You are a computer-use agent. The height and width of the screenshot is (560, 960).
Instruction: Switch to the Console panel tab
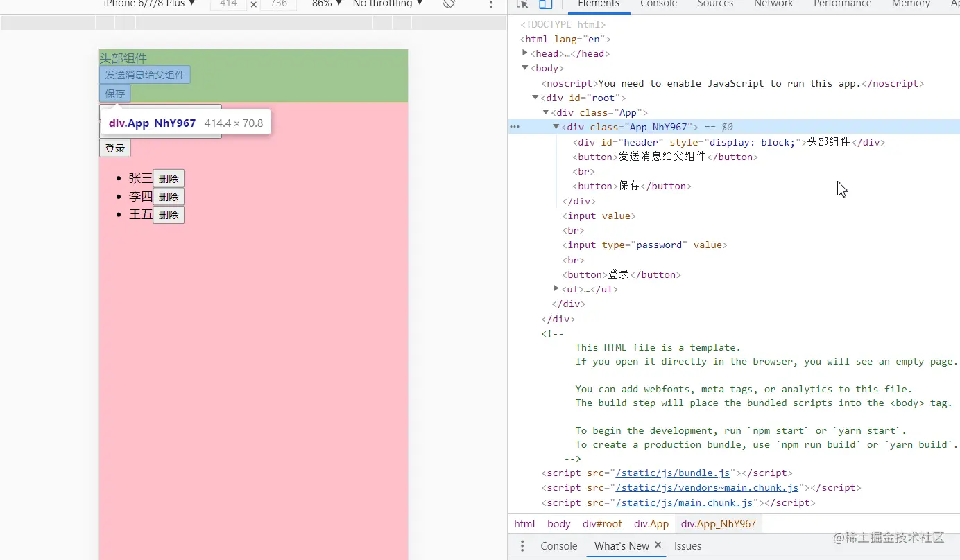point(658,3)
